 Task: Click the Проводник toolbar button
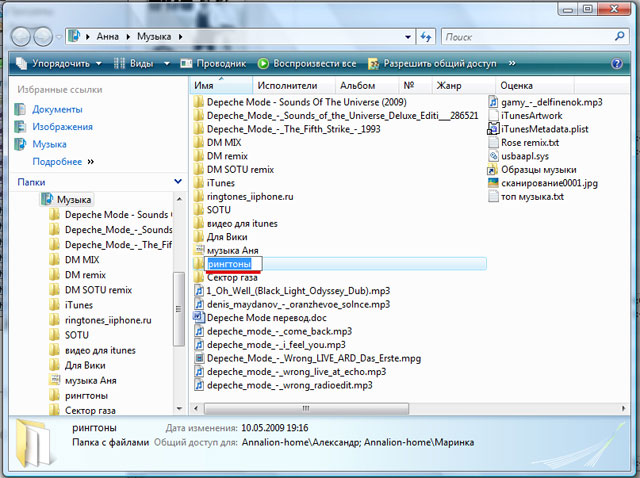(x=213, y=64)
